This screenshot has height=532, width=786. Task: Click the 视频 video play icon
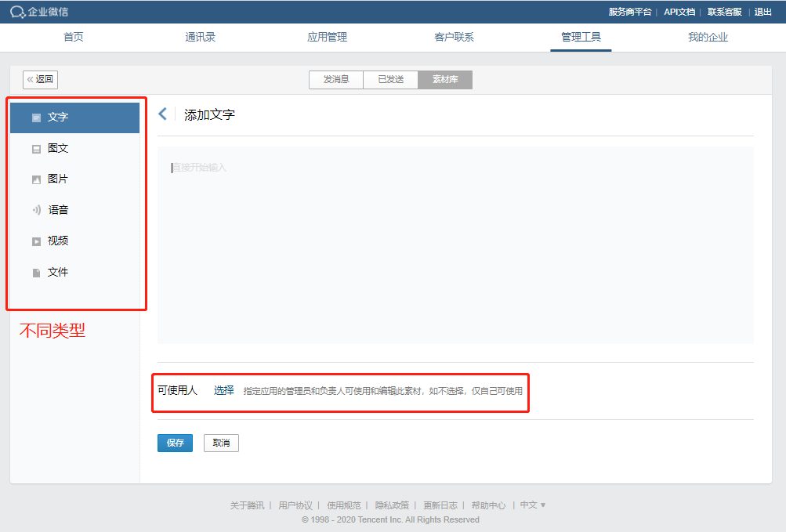(x=36, y=241)
